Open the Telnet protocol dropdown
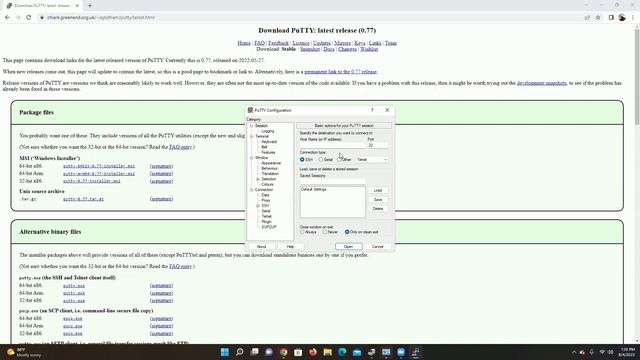This screenshot has height=360, width=640. coord(371,160)
